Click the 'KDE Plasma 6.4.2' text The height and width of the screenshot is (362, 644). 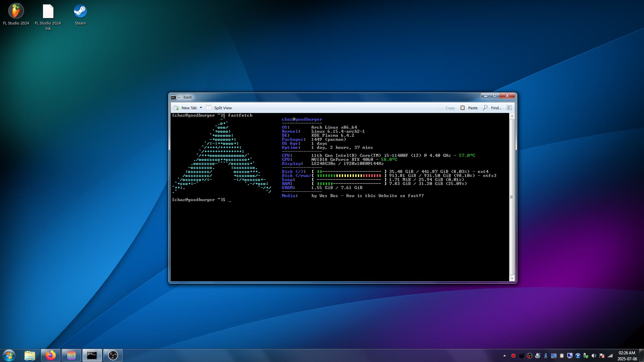point(333,135)
